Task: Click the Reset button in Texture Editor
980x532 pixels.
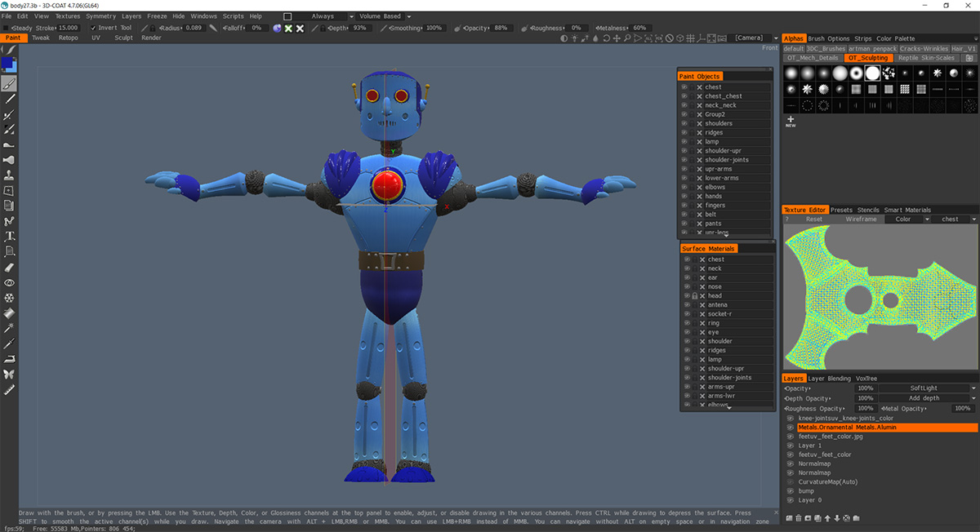Action: click(814, 219)
